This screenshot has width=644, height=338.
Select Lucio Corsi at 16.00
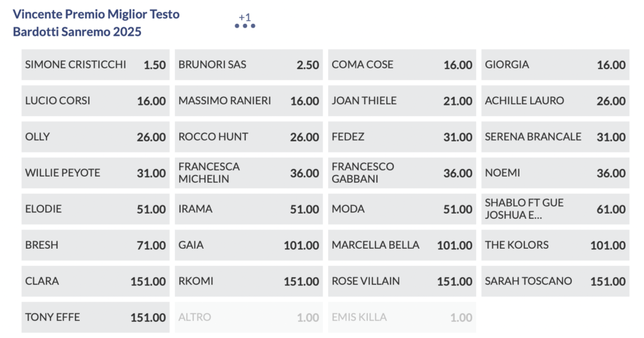tap(96, 101)
